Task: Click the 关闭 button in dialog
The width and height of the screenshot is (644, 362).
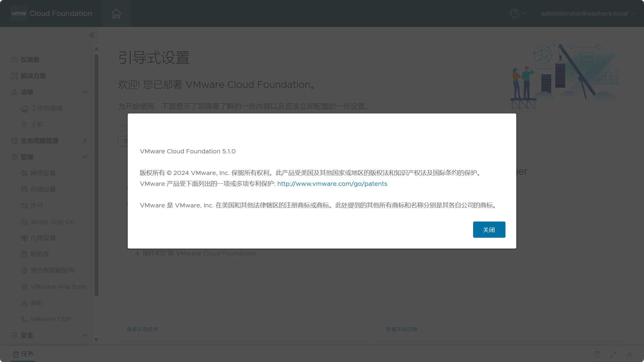Action: (x=489, y=230)
